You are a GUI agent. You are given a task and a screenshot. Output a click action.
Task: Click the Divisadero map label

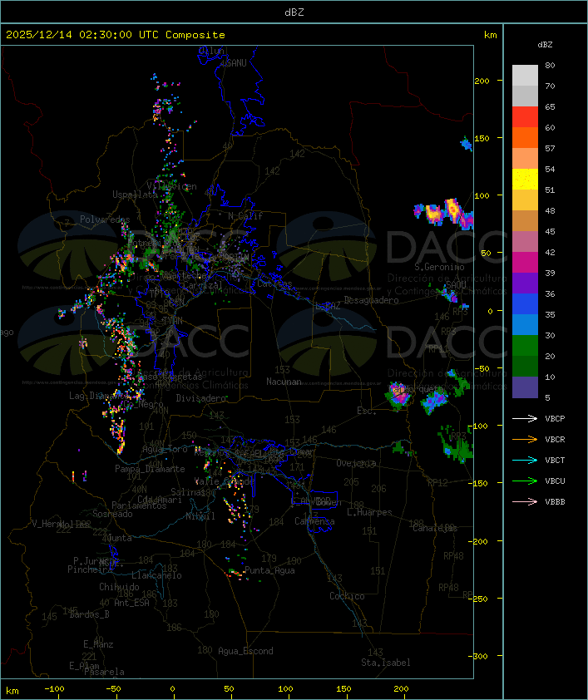coord(201,397)
